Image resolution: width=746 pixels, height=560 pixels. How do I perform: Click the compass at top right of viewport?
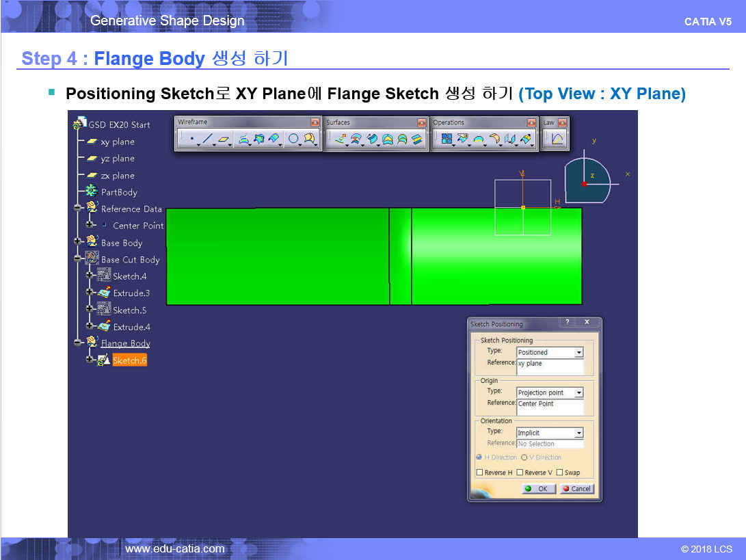(587, 181)
